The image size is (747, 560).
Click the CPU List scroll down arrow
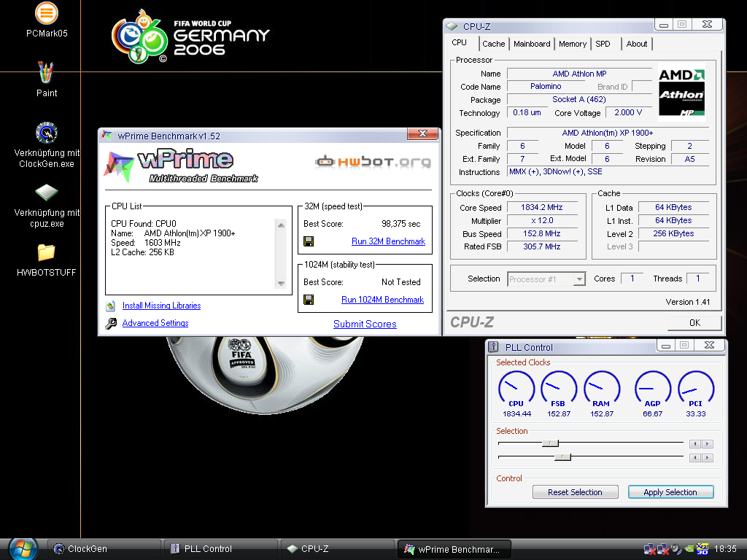pos(281,284)
